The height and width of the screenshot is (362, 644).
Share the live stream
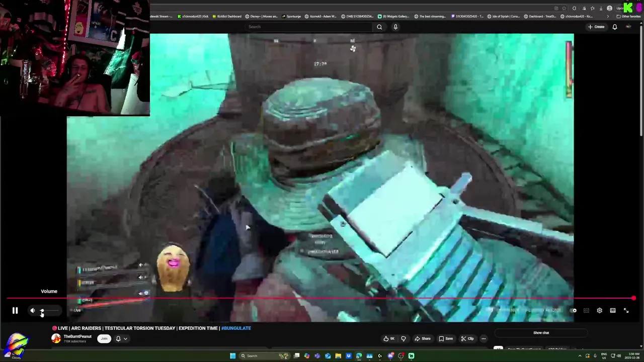click(x=423, y=338)
